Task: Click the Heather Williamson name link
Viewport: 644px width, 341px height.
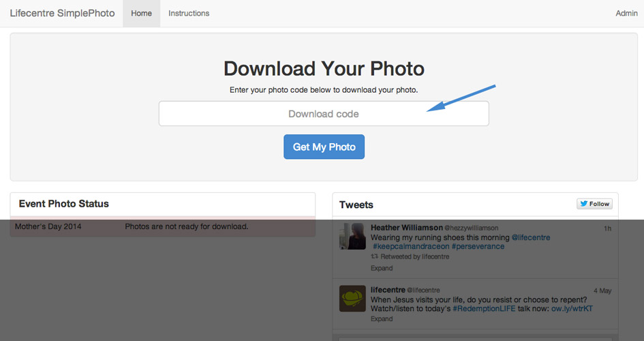Action: pos(407,228)
